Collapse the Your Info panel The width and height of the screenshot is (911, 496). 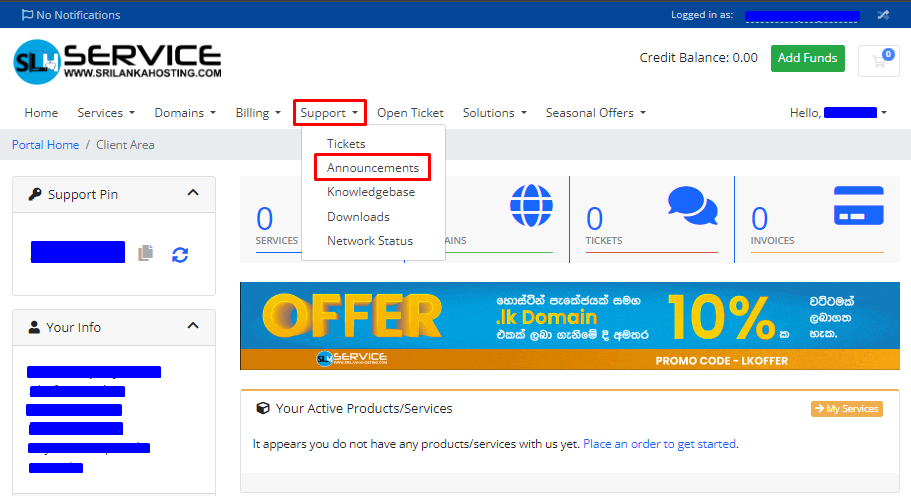coord(193,327)
